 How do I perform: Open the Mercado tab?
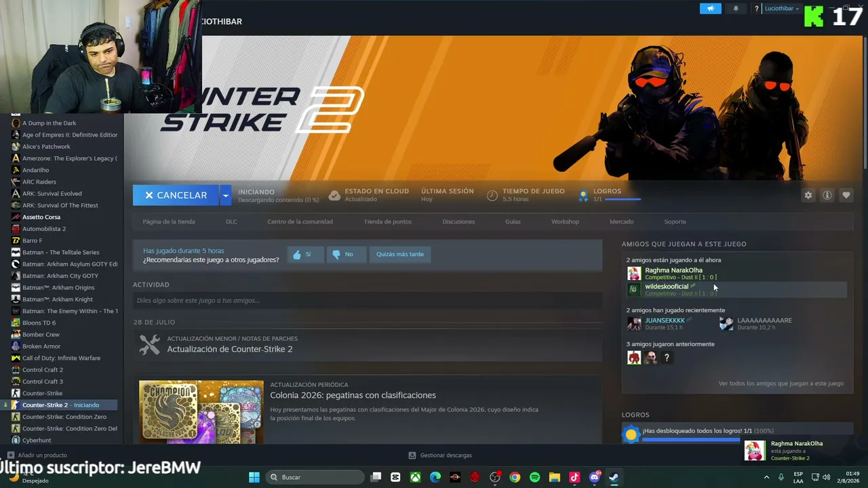[x=621, y=222]
